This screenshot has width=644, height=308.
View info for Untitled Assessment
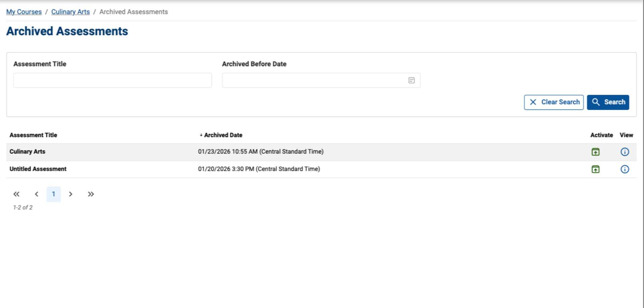click(625, 169)
